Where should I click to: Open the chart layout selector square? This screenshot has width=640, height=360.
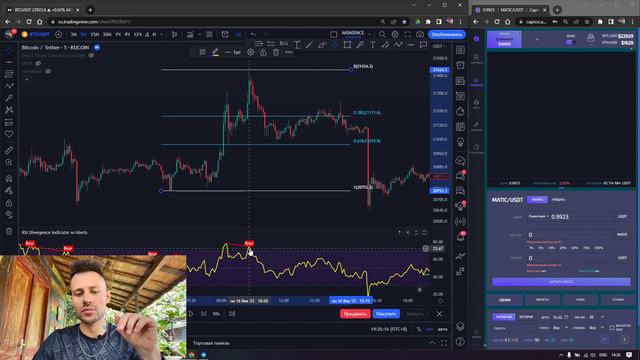(333, 35)
